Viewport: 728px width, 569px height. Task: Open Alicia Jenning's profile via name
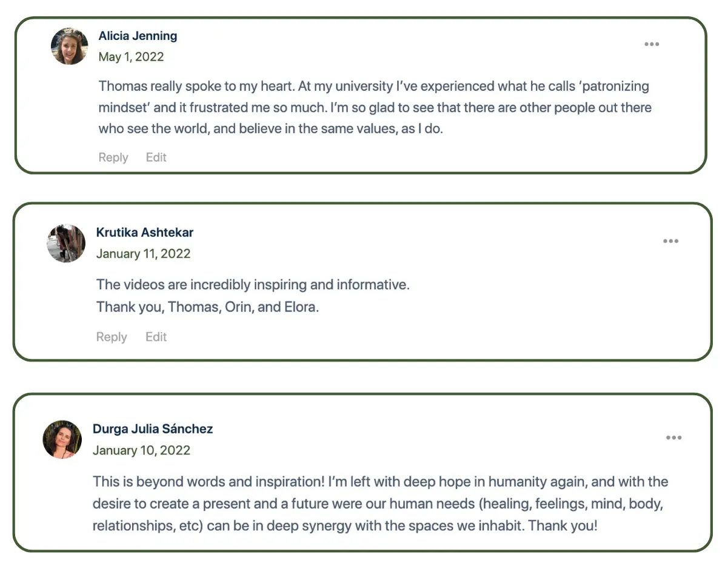[x=138, y=36]
